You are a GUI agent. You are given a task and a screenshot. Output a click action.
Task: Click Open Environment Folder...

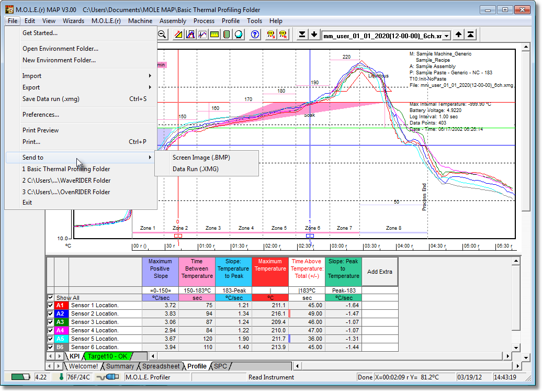(81, 49)
